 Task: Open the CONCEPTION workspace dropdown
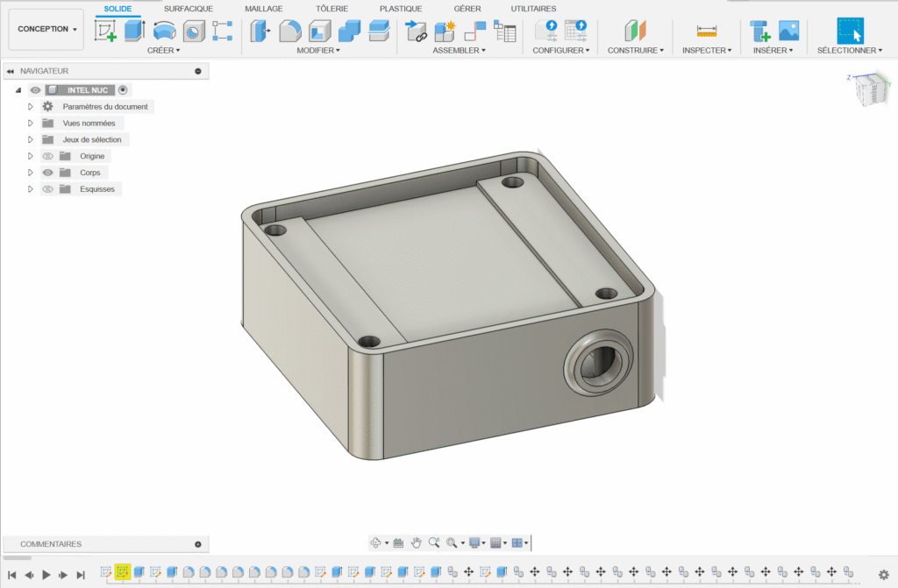[46, 29]
